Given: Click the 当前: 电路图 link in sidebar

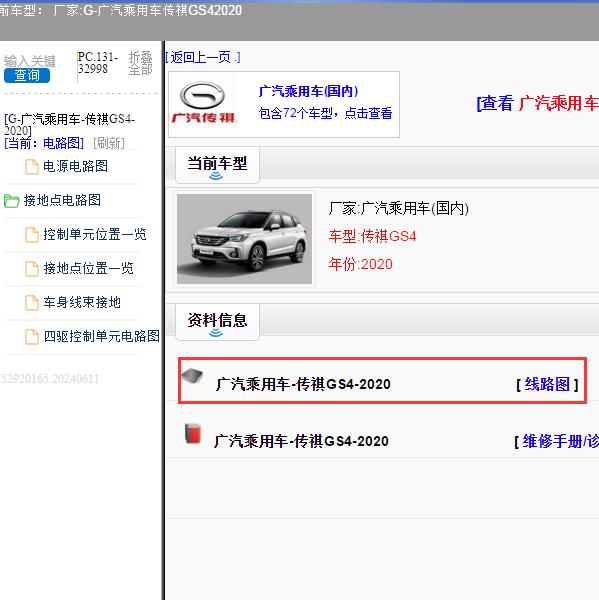Looking at the screenshot, I should 44,143.
